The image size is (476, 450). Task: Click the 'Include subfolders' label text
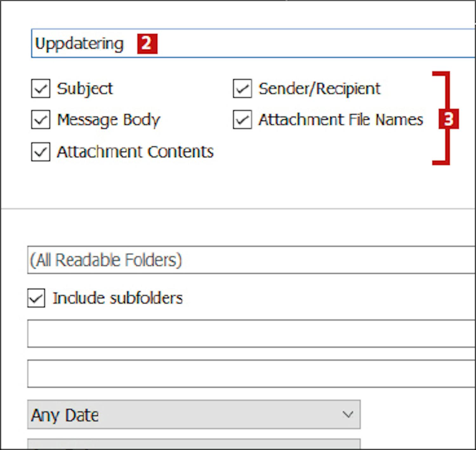(x=117, y=298)
